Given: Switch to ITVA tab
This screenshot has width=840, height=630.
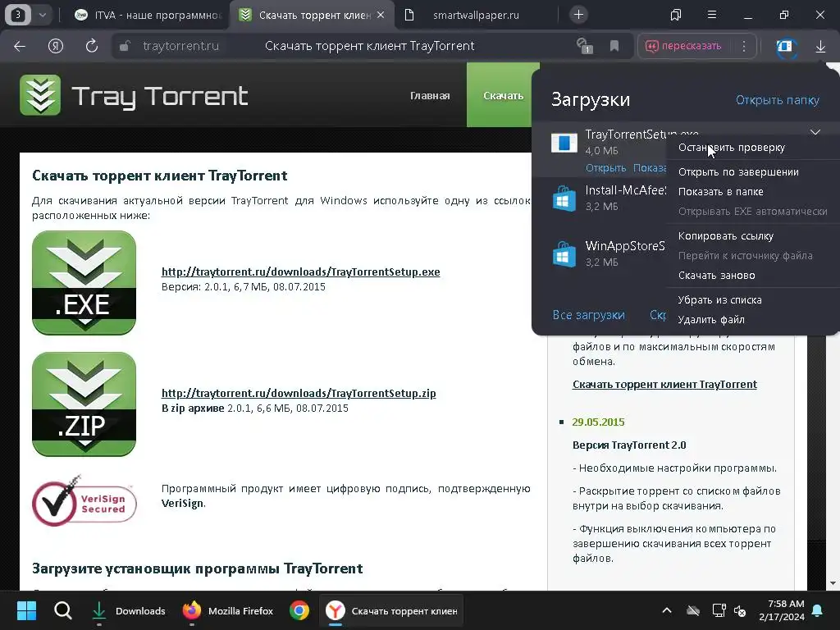Looking at the screenshot, I should coord(148,15).
